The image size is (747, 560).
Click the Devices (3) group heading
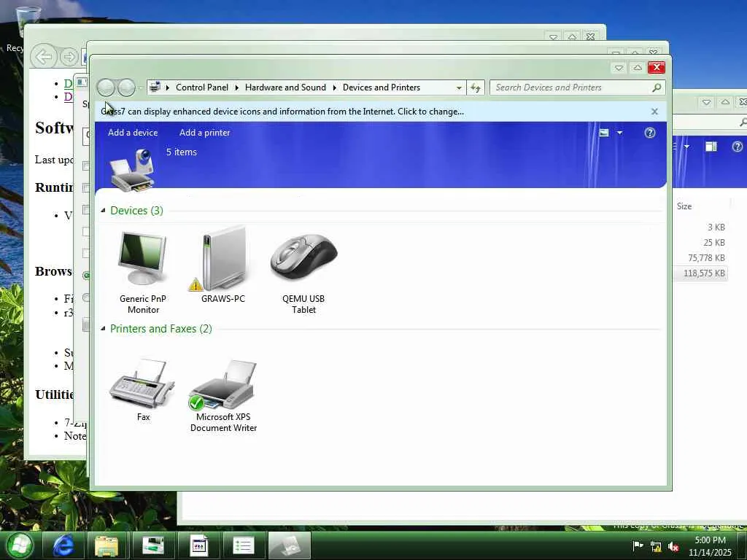(136, 211)
